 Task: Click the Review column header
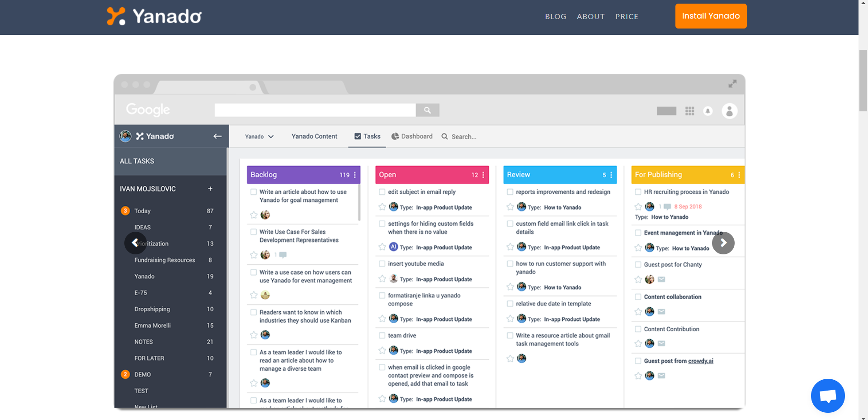[x=560, y=175]
